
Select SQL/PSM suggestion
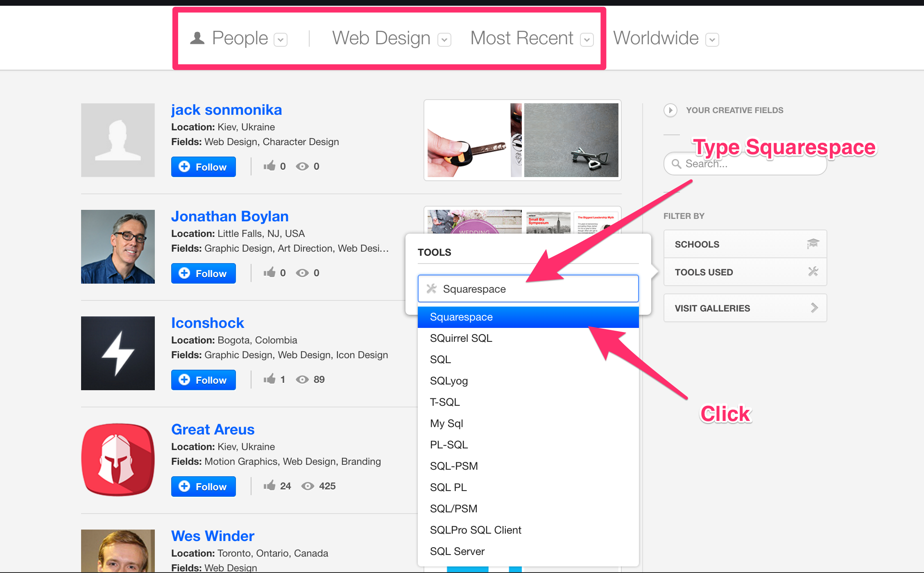(x=528, y=509)
